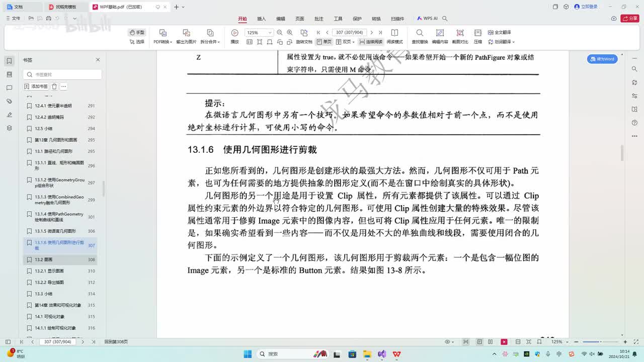The width and height of the screenshot is (644, 362).
Task: Start slideshow with the 播放 button
Action: click(234, 36)
